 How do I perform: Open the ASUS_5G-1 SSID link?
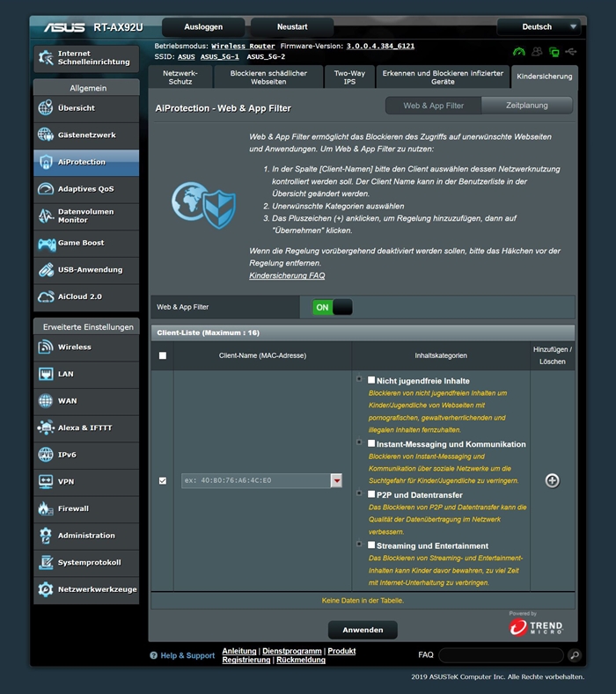pos(220,56)
